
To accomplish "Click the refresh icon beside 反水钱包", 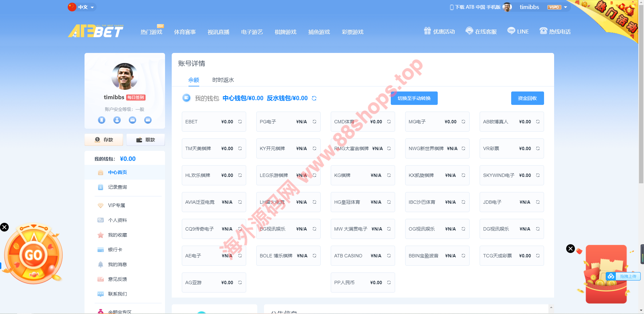I will pyautogui.click(x=314, y=98).
